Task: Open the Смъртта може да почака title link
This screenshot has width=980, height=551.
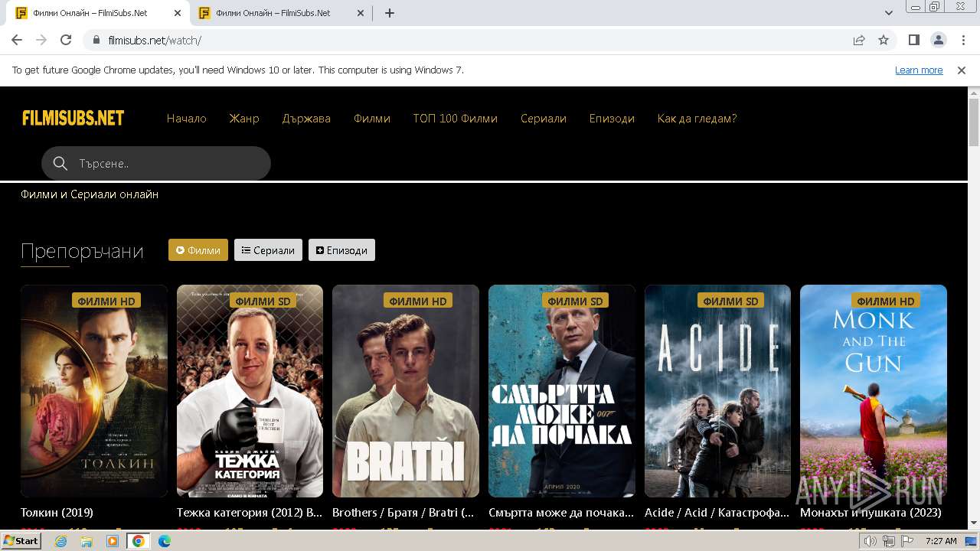Action: pyautogui.click(x=561, y=512)
